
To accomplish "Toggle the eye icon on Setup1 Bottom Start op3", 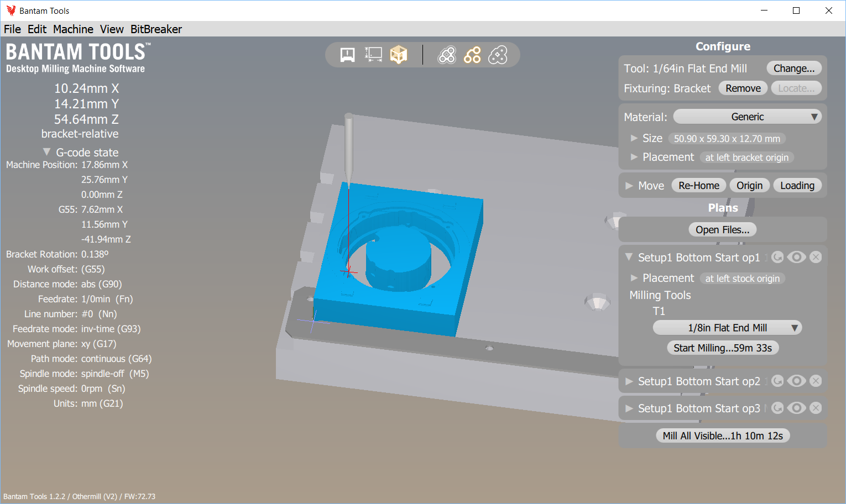I will point(796,408).
